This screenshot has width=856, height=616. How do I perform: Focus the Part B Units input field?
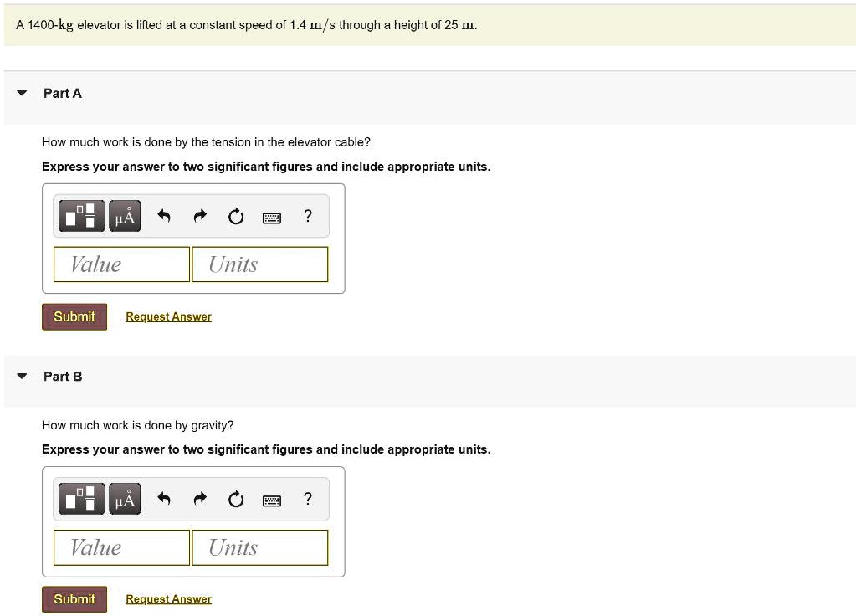[x=259, y=547]
